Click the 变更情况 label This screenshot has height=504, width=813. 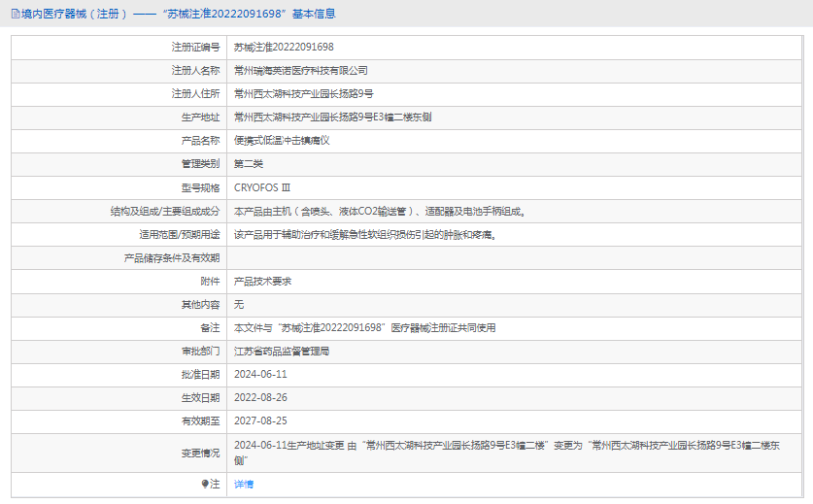point(200,454)
